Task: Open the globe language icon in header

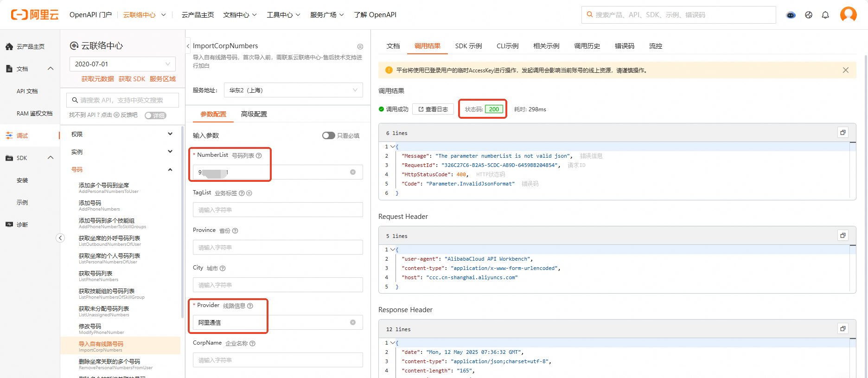Action: [x=809, y=15]
